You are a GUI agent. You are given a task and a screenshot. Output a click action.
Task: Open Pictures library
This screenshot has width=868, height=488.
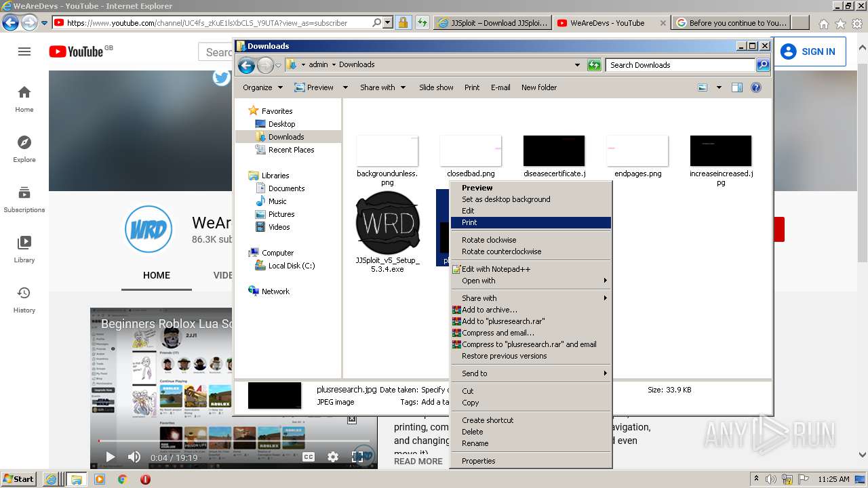[281, 214]
